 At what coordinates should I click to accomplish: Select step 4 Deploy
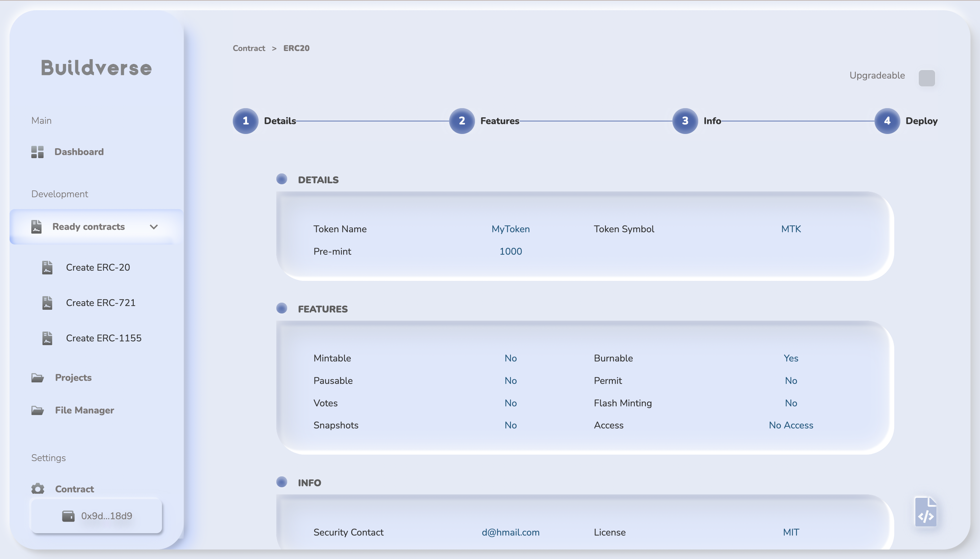click(887, 121)
